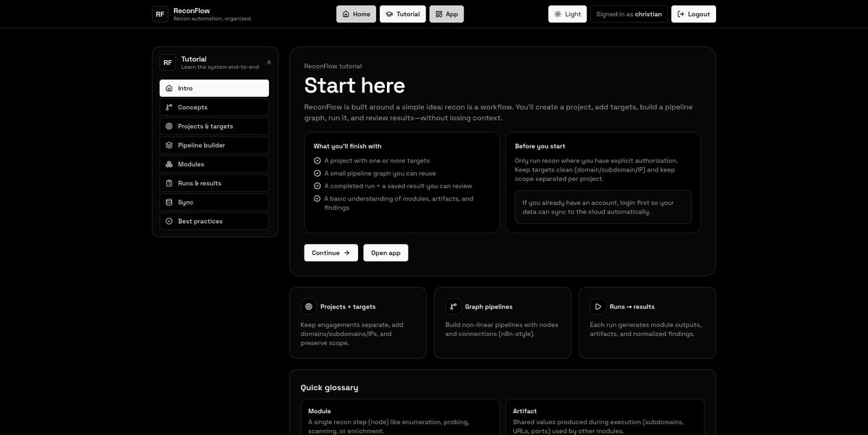Switch theme with the Light toggle
The image size is (868, 435).
point(568,14)
